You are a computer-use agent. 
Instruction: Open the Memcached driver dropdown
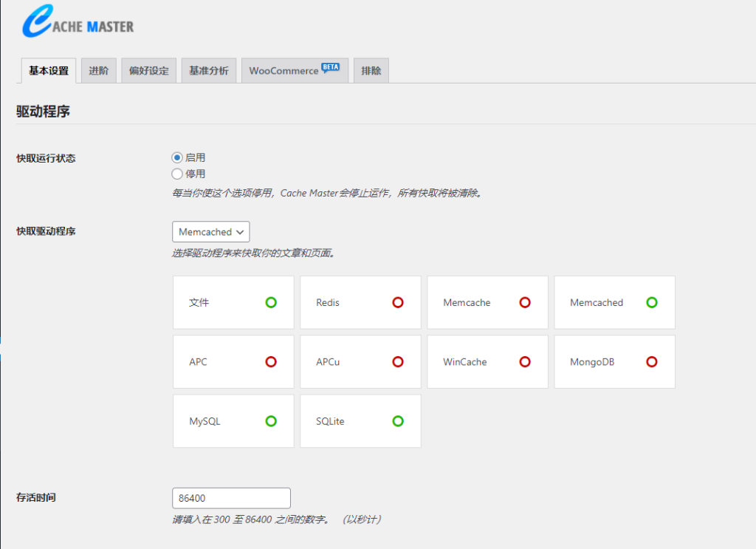tap(210, 232)
